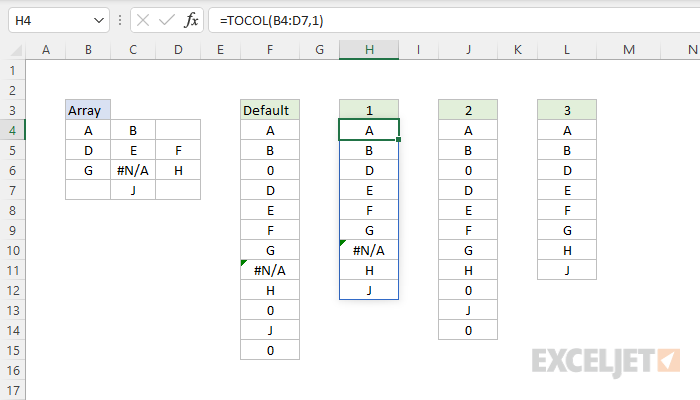Click the Name Box showing H4

[48, 19]
